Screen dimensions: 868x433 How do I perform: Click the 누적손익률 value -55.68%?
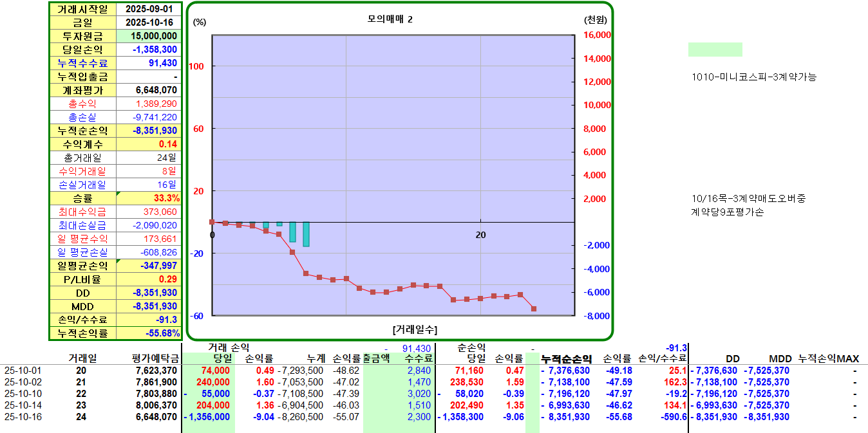[149, 333]
